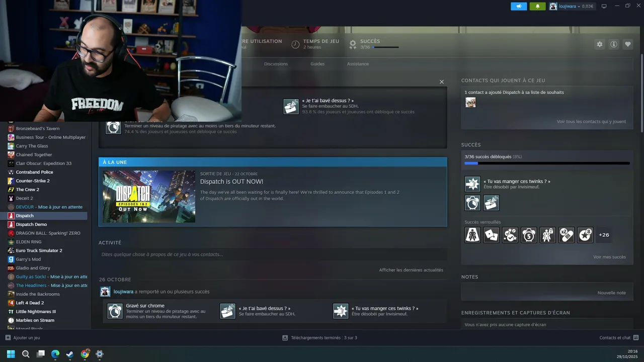Select ELDEN RING in the library list
This screenshot has width=644, height=362.
click(x=29, y=242)
